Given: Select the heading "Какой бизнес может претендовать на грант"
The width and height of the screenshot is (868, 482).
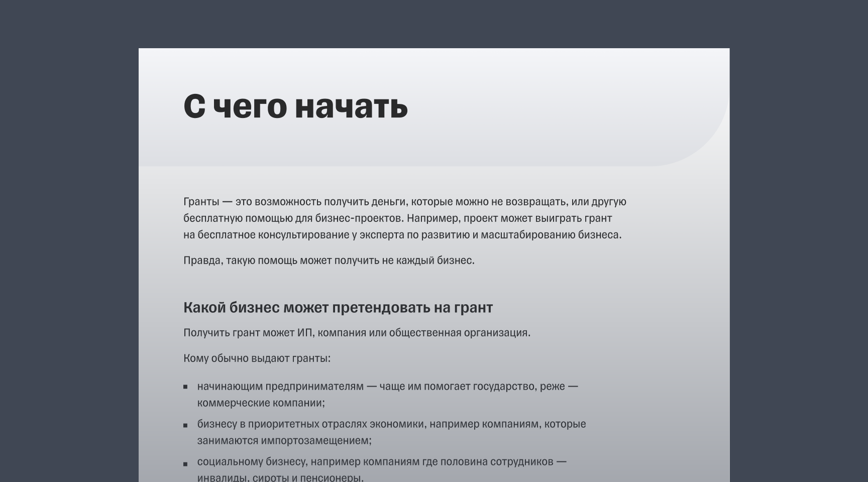Looking at the screenshot, I should click(339, 307).
